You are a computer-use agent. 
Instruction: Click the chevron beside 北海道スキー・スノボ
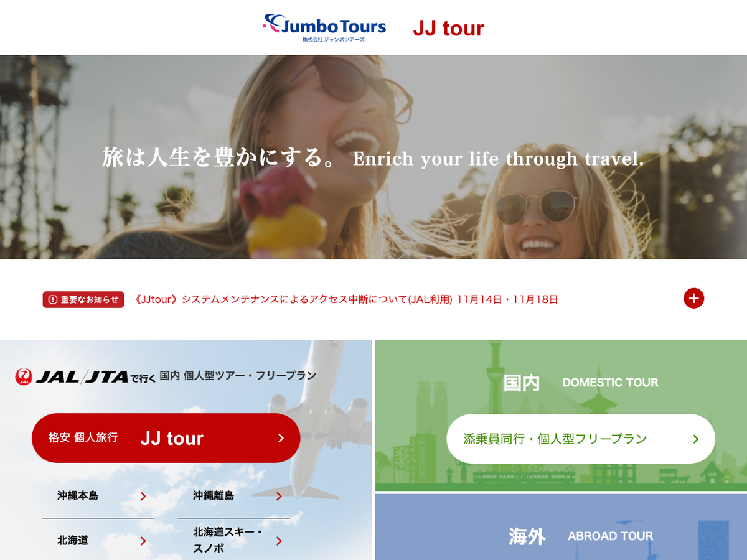279,541
